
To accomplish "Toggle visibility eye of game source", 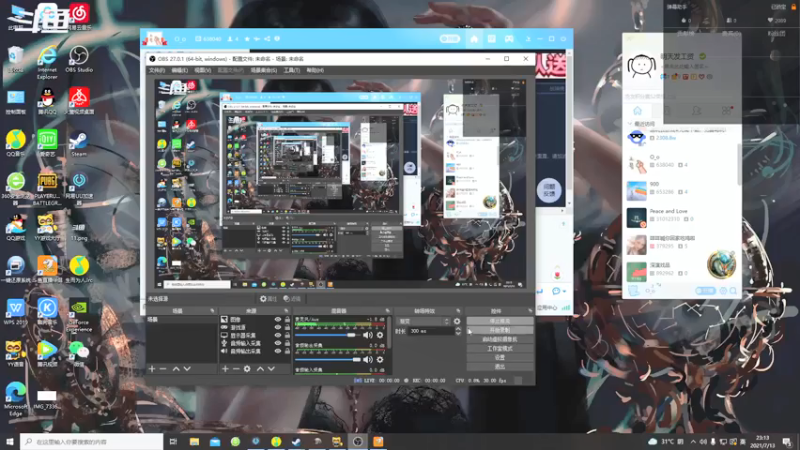I will [x=278, y=328].
